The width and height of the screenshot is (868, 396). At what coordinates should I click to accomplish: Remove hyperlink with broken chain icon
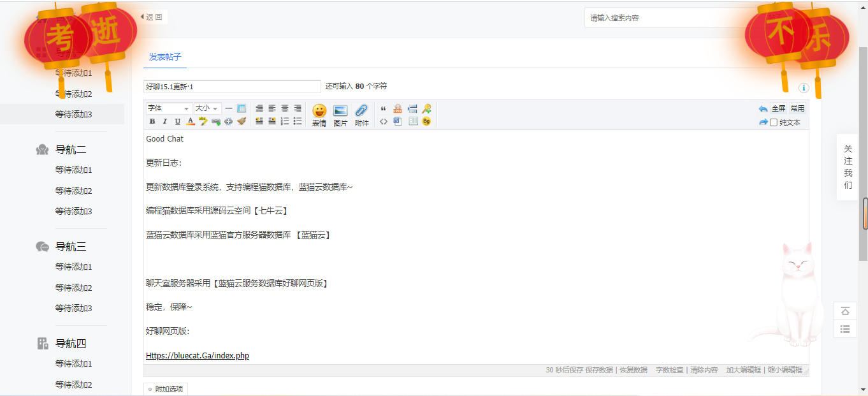point(228,121)
